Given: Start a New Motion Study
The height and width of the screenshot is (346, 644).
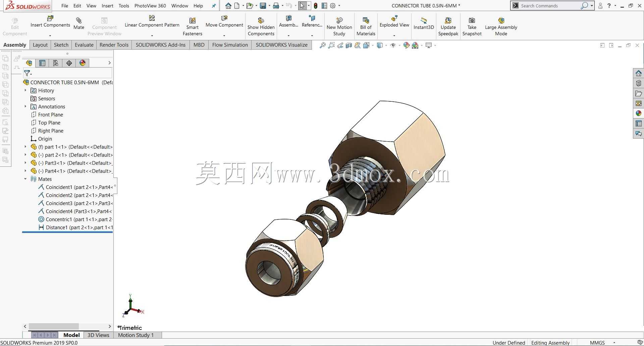Looking at the screenshot, I should tap(339, 27).
